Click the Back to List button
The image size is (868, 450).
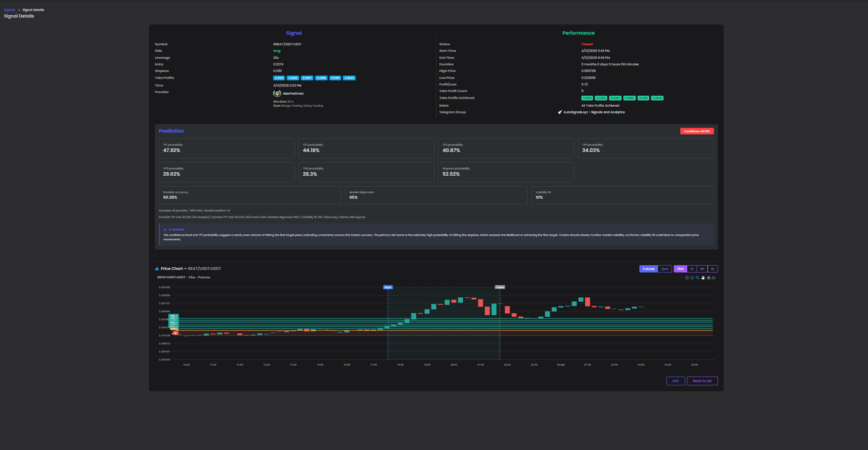[x=702, y=381]
